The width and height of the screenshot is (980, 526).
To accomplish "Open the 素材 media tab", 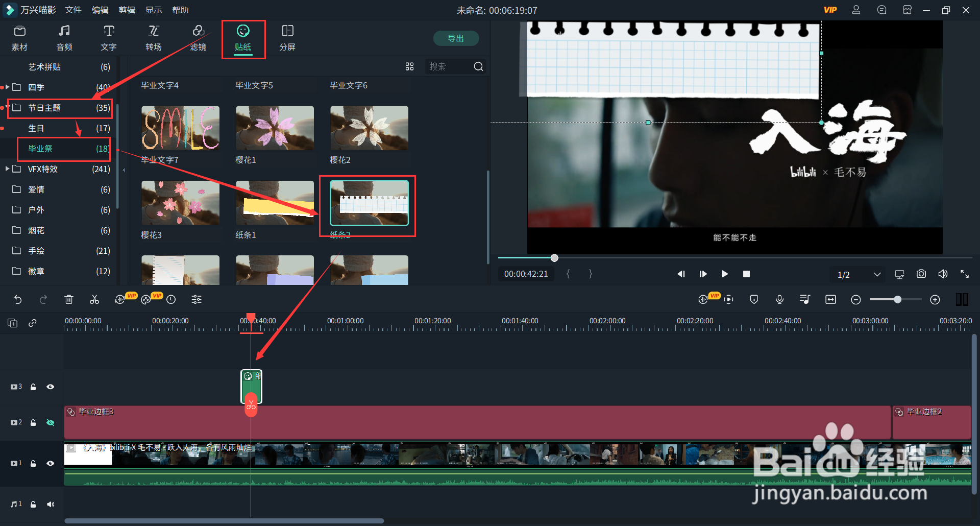I will pyautogui.click(x=19, y=38).
